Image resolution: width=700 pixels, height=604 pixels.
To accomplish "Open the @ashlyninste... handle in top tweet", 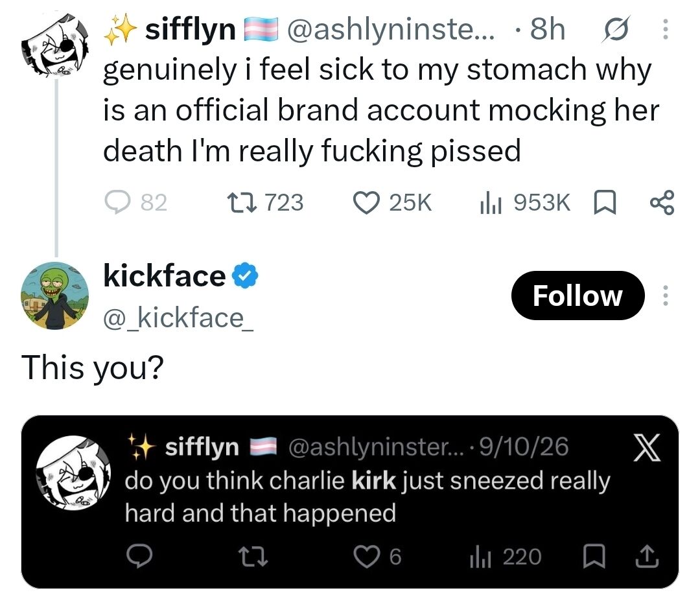I will pyautogui.click(x=391, y=29).
